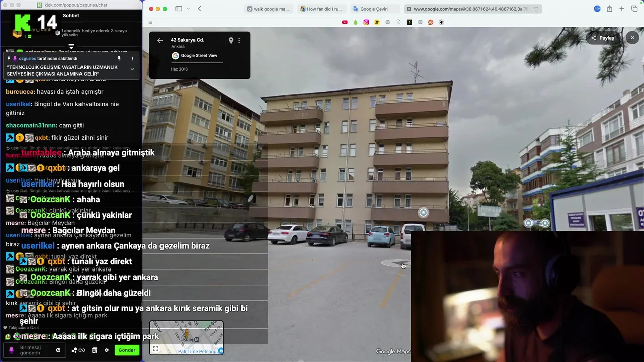Viewport: 644px width, 362px height.
Task: Close Street View with the X button
Action: click(632, 38)
